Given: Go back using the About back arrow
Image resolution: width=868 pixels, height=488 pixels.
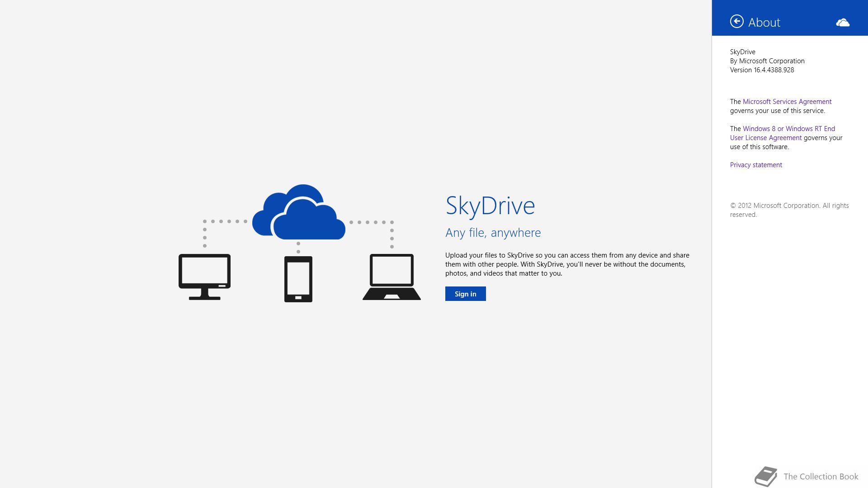Looking at the screenshot, I should point(736,22).
